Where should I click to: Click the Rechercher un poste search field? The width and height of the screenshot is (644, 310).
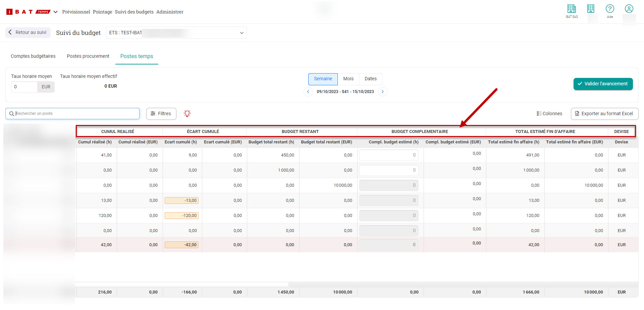coord(72,114)
